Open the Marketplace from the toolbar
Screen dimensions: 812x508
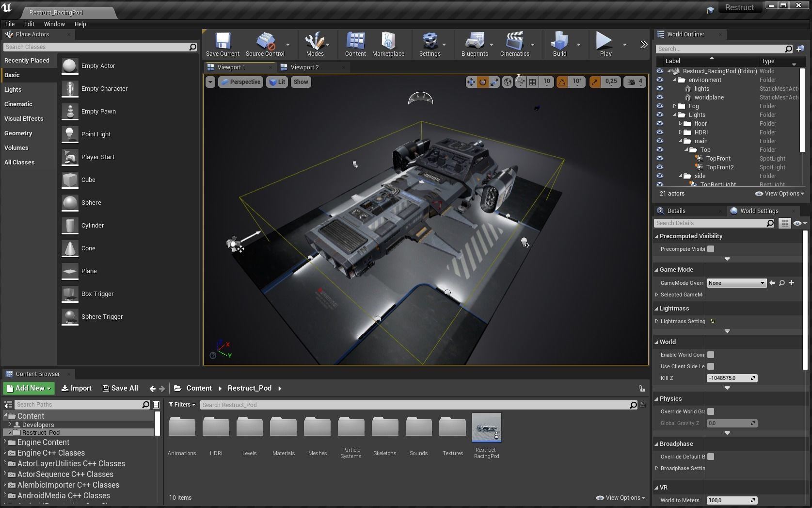pos(388,44)
